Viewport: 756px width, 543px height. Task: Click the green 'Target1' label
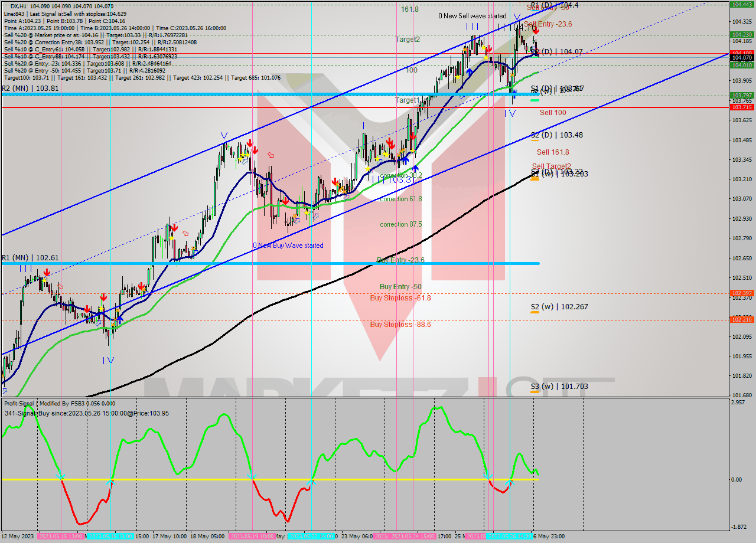click(x=408, y=101)
